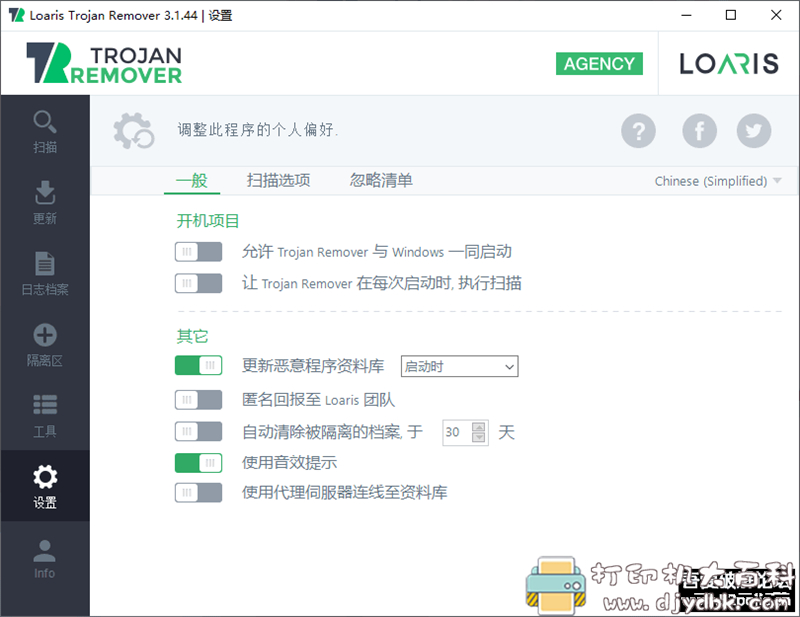Open the Chinese (Simplified) language dropdown
The height and width of the screenshot is (617, 800).
click(x=718, y=181)
